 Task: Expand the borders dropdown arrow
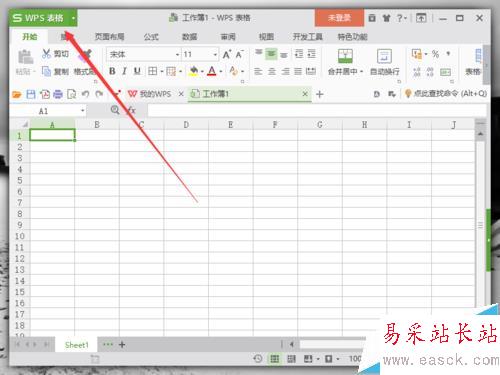[162, 71]
